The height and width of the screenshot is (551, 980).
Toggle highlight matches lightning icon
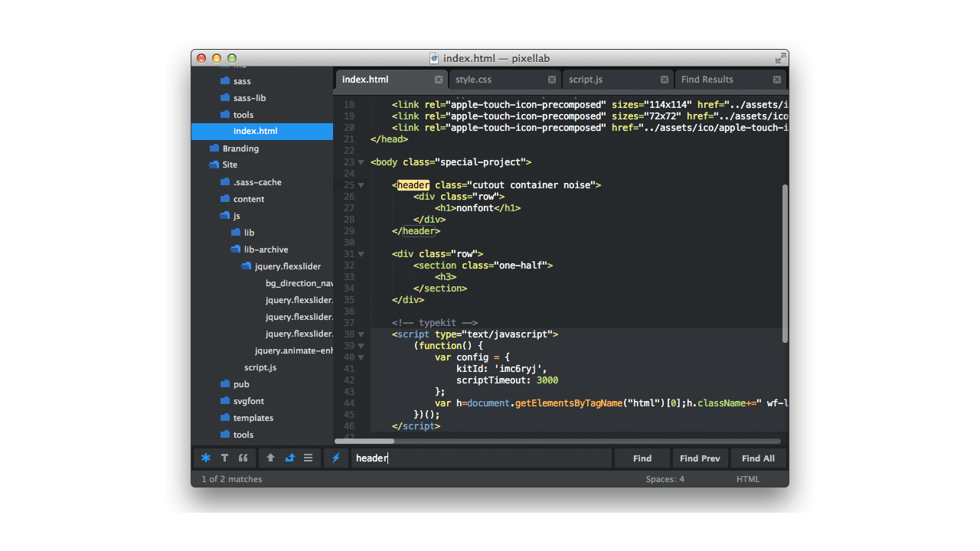point(335,458)
